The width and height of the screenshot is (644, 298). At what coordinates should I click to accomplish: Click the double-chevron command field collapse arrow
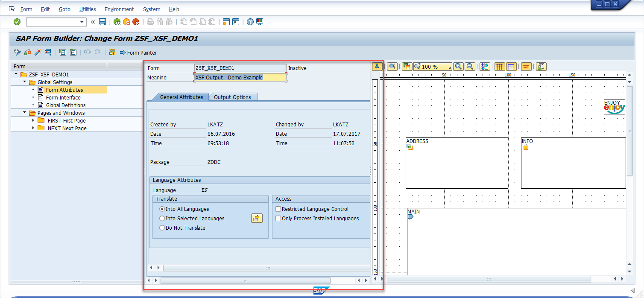(93, 22)
